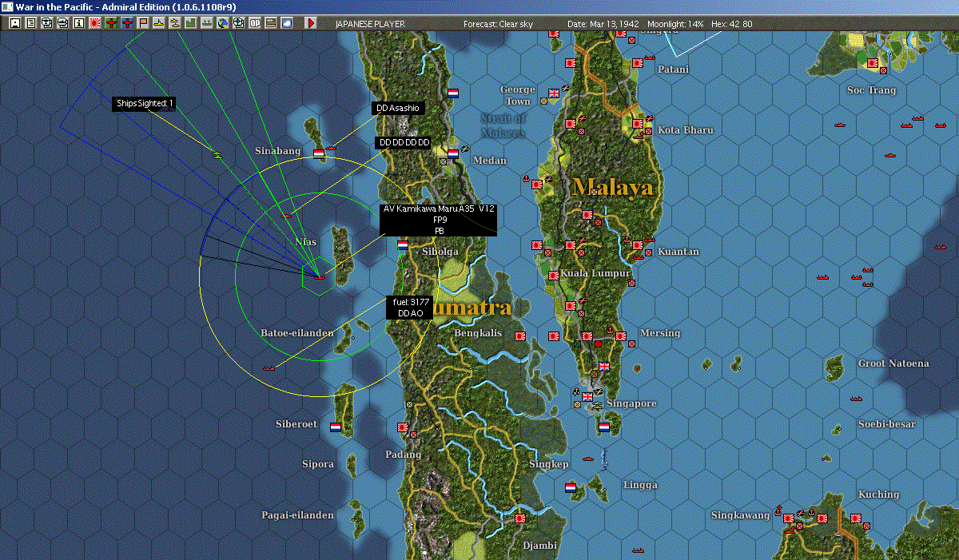
Task: Open the information 'i' icon in toolbar
Action: click(78, 23)
